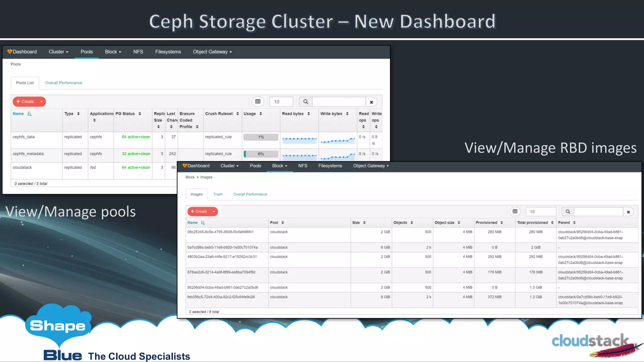The width and height of the screenshot is (644, 362).
Task: Open Overall Performance tab in Images window
Action: coord(250,194)
